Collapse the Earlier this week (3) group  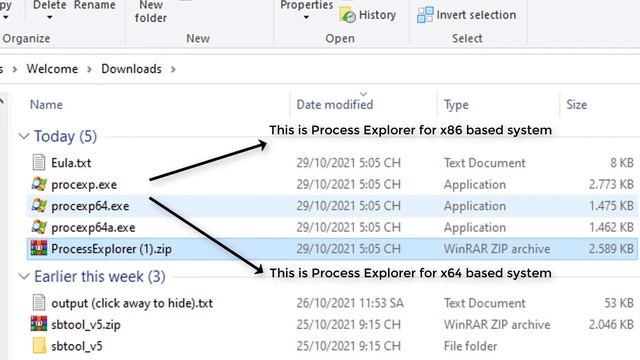pyautogui.click(x=24, y=276)
